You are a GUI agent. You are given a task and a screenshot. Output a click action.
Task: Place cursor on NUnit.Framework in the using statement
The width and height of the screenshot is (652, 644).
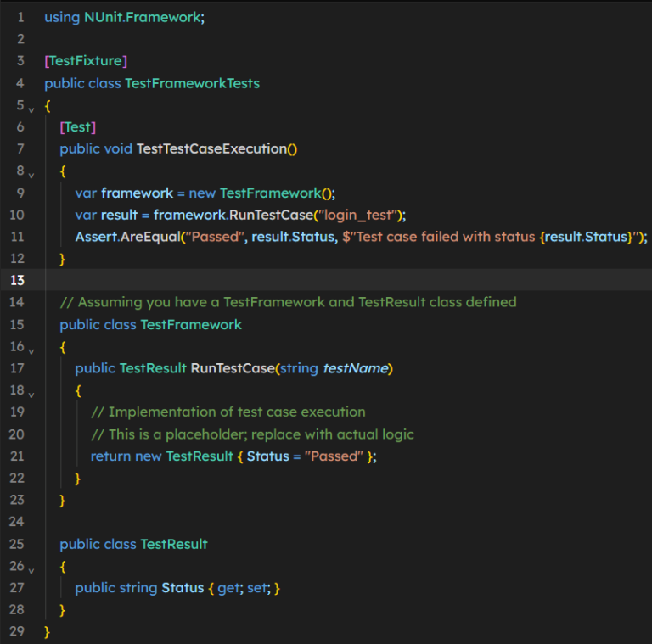143,17
